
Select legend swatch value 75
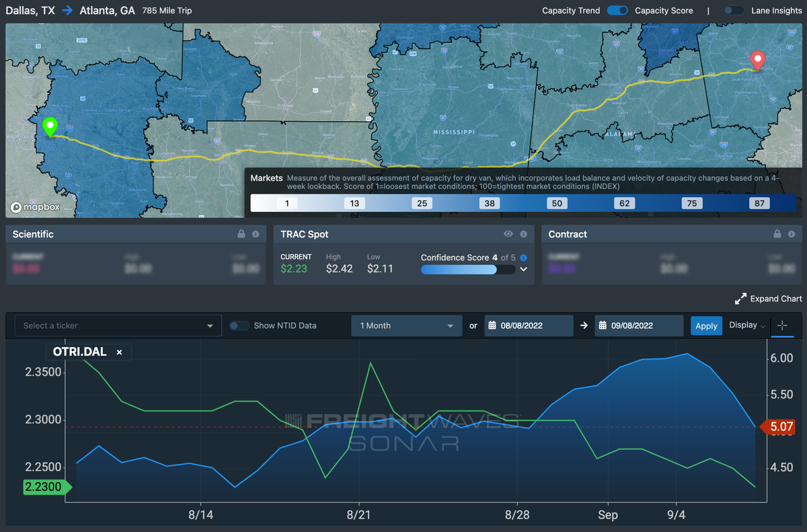coord(692,203)
